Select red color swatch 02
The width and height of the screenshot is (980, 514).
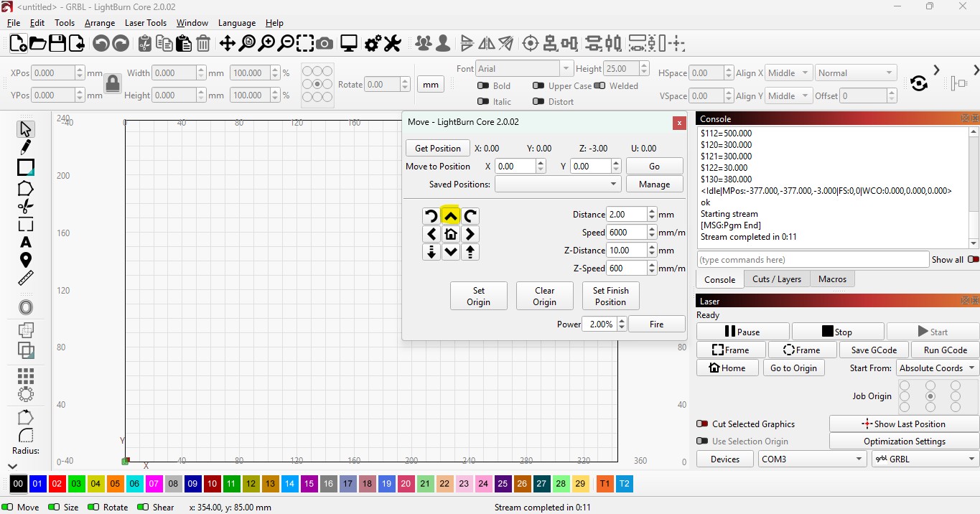coord(57,485)
